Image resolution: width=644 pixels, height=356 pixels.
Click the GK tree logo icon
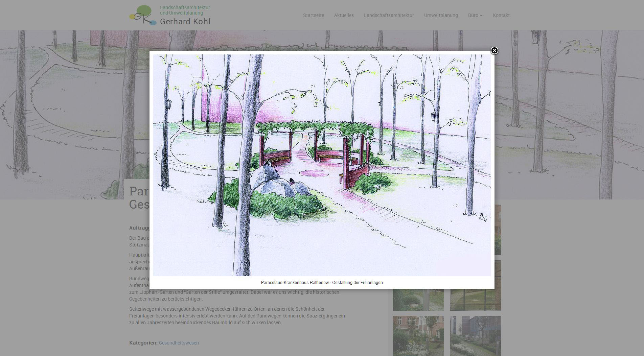pyautogui.click(x=143, y=15)
